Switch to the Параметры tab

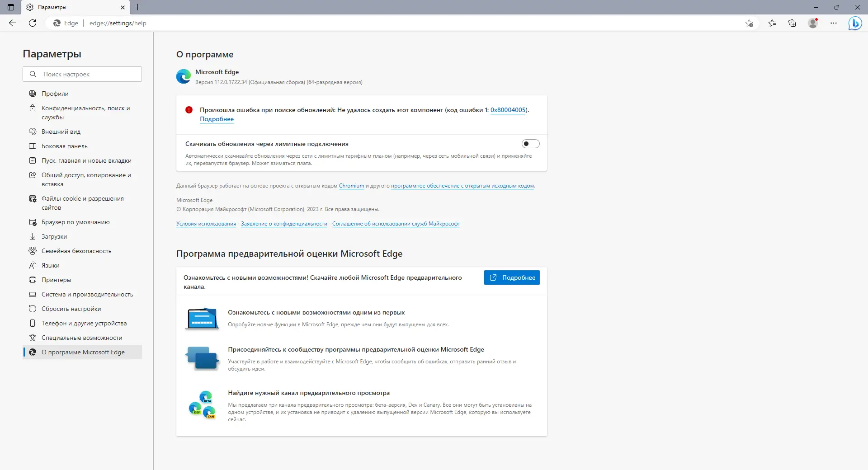[75, 7]
